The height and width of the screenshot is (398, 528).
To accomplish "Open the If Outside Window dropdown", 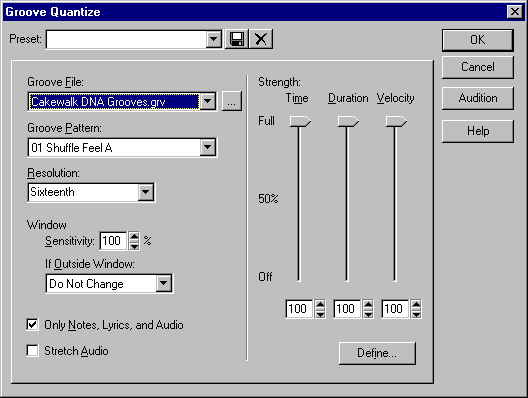I will [x=164, y=283].
